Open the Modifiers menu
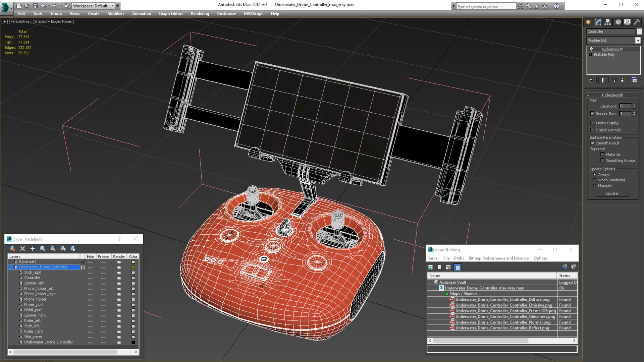 coord(116,14)
